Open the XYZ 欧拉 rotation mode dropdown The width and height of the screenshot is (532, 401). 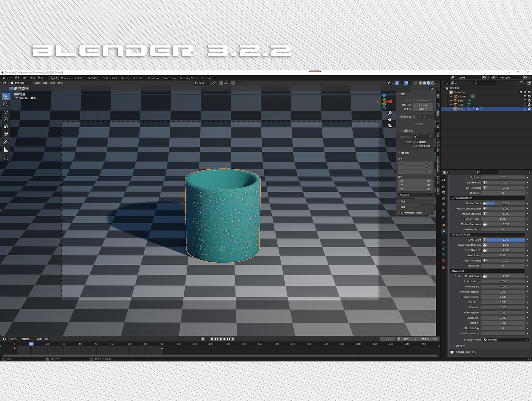(416, 195)
